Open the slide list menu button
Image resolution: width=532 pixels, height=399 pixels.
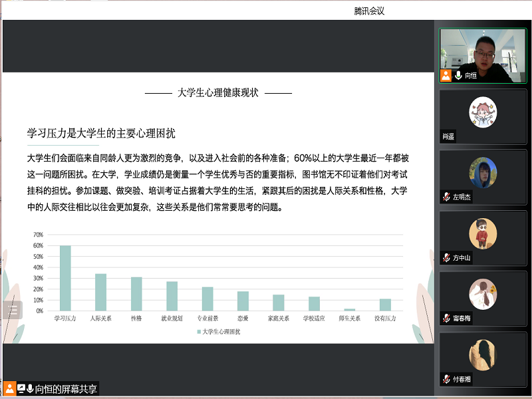12,310
